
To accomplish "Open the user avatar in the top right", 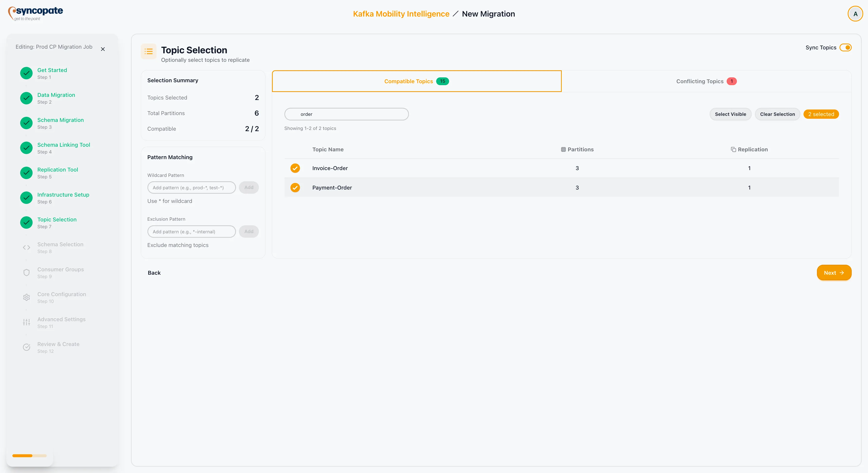I will (855, 13).
